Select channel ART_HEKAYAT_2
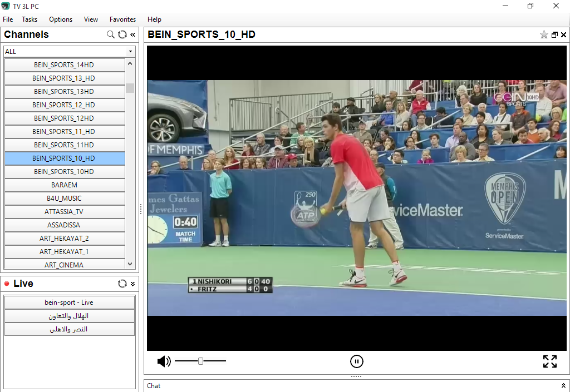 point(65,239)
